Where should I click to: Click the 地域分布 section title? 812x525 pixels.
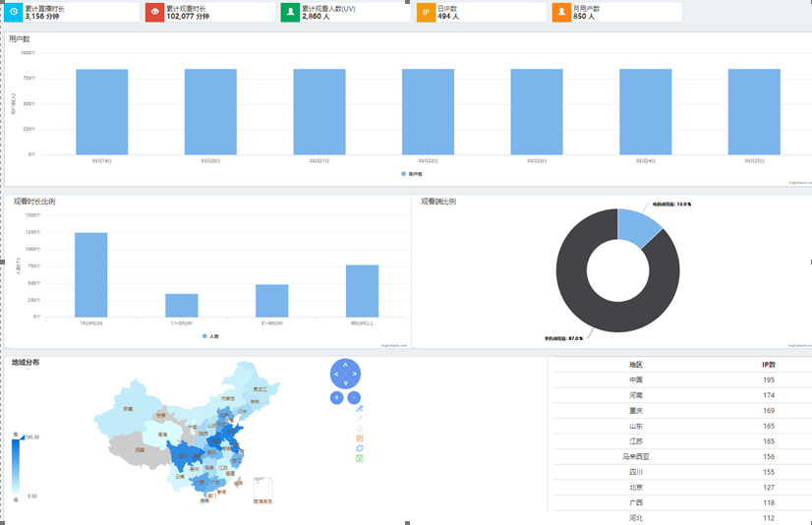click(26, 362)
